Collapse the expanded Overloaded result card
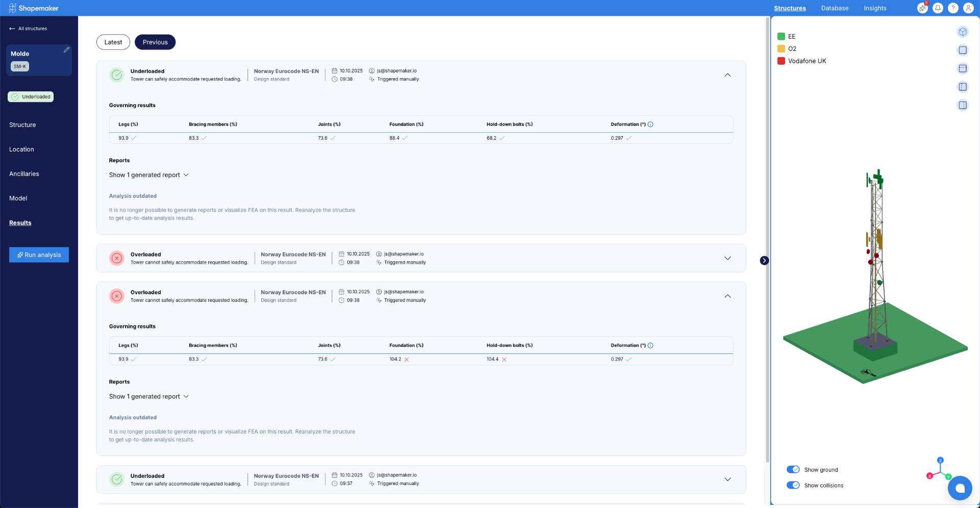 [x=728, y=296]
